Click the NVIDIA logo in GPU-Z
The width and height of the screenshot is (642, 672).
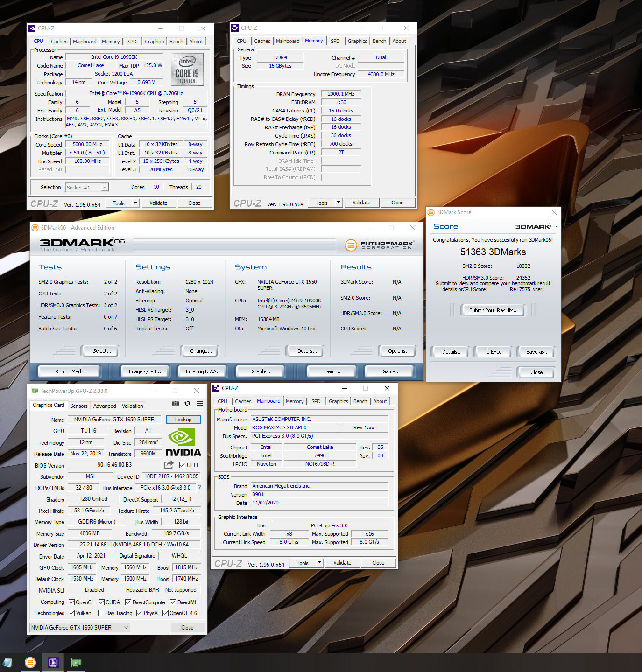point(183,443)
